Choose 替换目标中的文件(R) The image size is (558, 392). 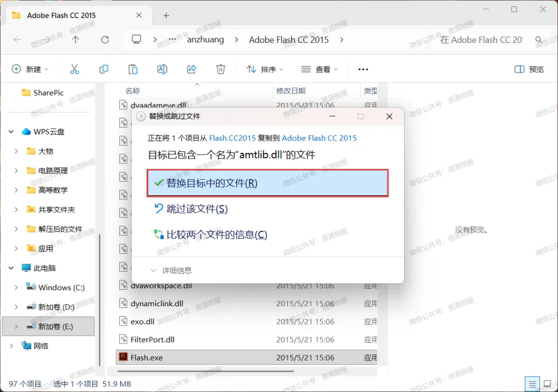pos(267,183)
